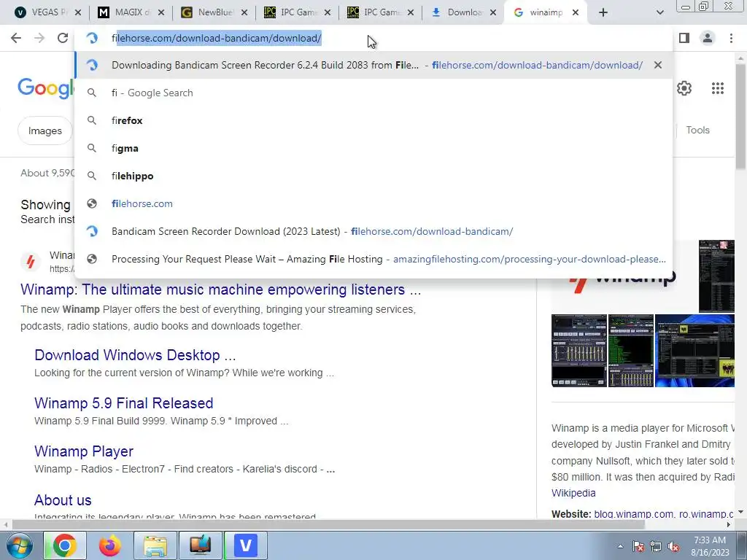Choose the firefox search suggestion
The image size is (747, 560).
pyautogui.click(x=374, y=120)
